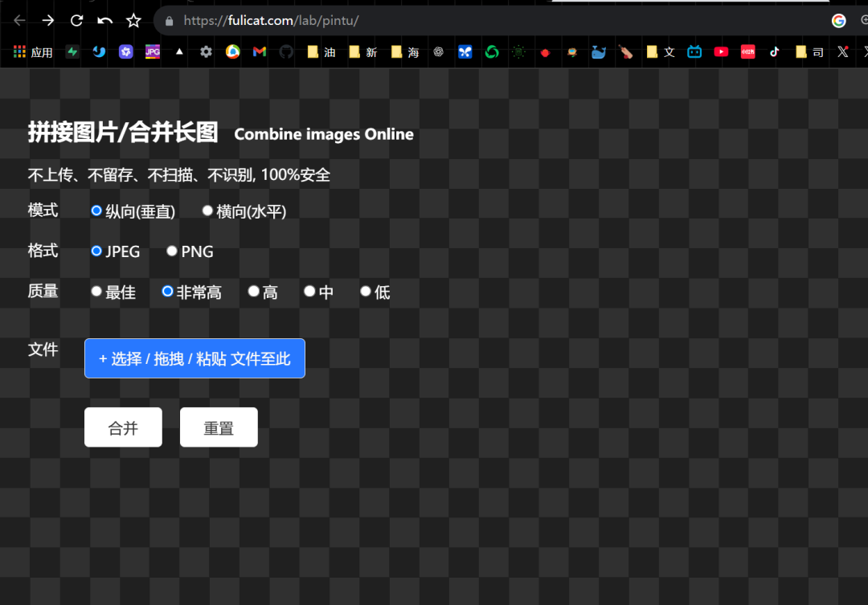Open the Xiaohongshu bookmark icon
Image resolution: width=868 pixels, height=605 pixels.
(x=747, y=51)
